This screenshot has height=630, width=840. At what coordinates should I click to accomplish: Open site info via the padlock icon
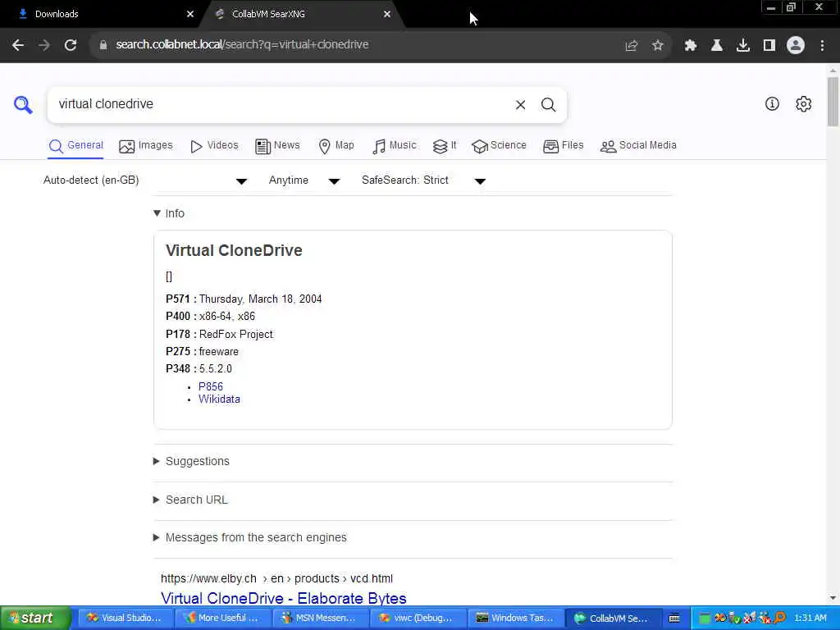pos(103,45)
